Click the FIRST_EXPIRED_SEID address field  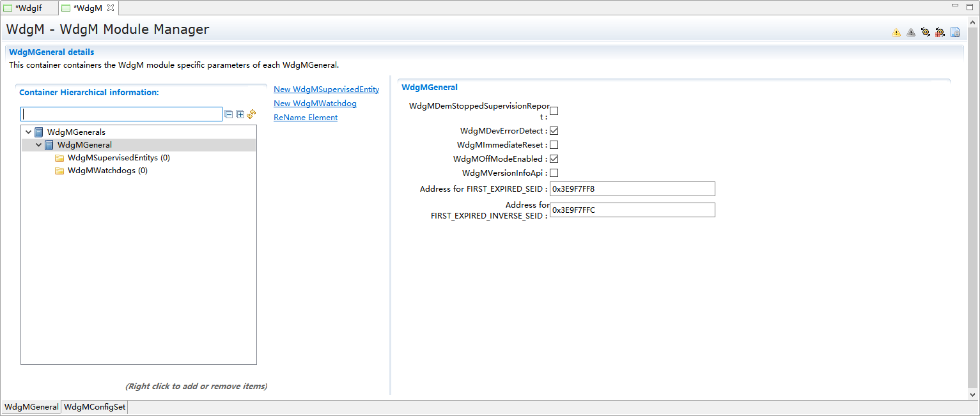point(632,189)
